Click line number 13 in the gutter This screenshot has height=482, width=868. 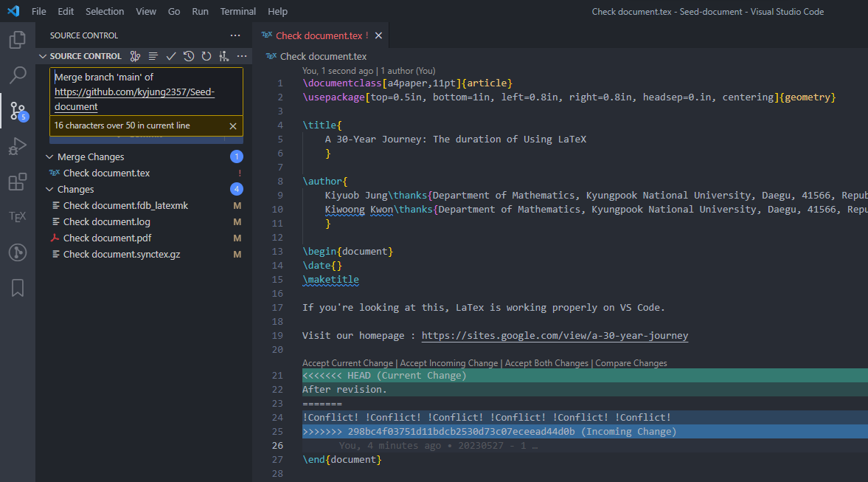coord(277,252)
